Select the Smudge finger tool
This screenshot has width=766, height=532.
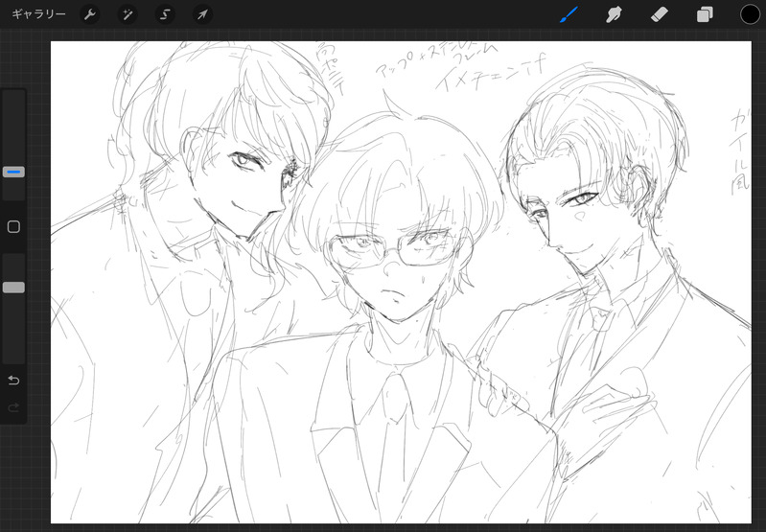click(614, 14)
